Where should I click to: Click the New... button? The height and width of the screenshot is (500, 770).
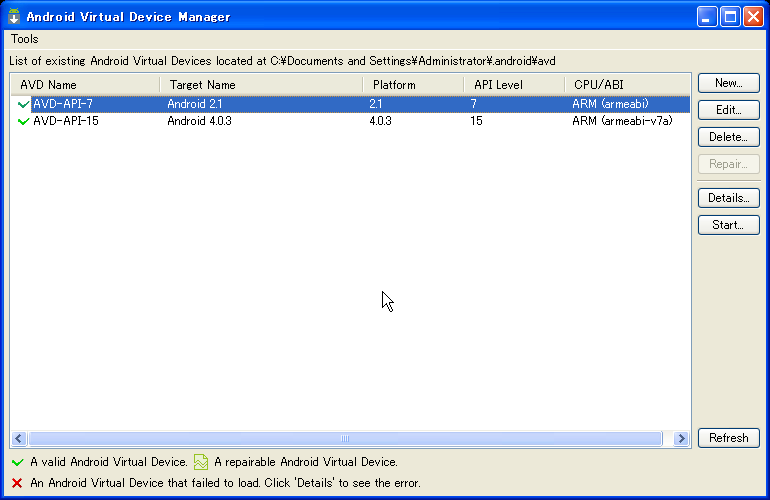(x=728, y=83)
